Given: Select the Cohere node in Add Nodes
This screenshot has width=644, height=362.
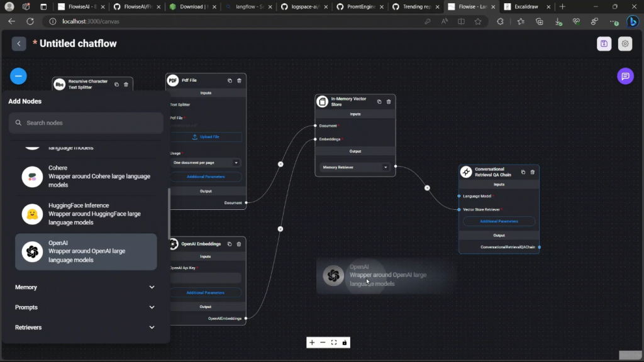Looking at the screenshot, I should pos(86,177).
